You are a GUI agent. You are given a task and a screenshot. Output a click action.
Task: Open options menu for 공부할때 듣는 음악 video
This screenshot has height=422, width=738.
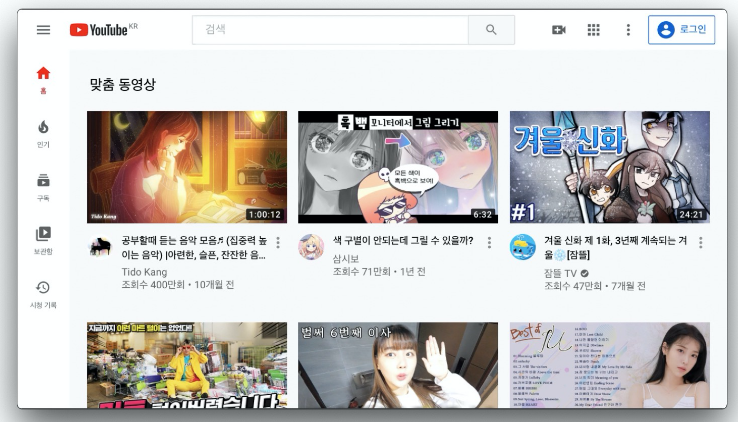pos(278,242)
